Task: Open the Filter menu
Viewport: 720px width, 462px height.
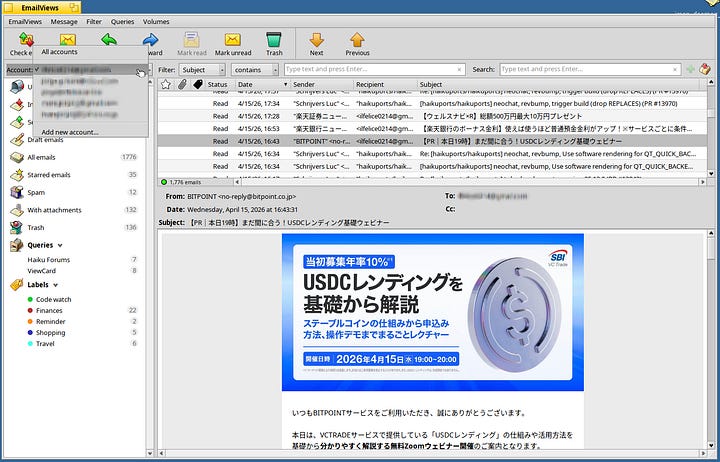Action: tap(94, 22)
